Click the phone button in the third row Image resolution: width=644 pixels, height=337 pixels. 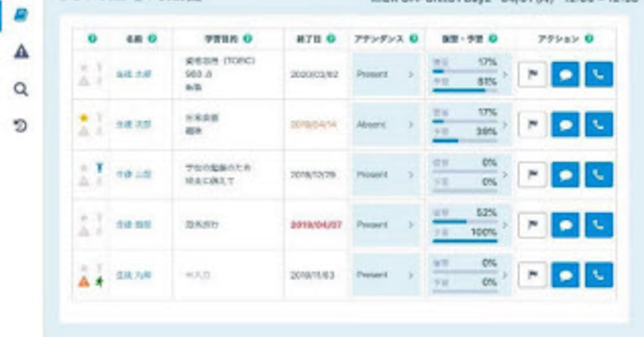tap(598, 175)
